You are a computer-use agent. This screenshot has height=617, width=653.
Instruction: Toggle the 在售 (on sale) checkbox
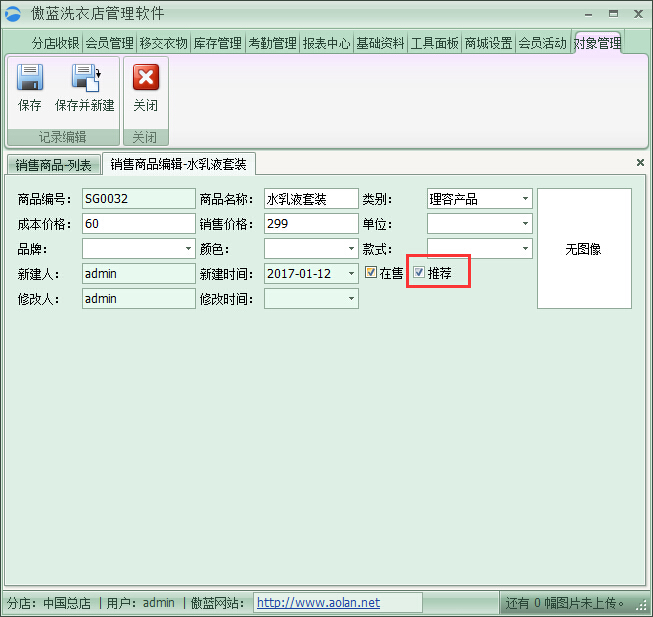coord(371,273)
